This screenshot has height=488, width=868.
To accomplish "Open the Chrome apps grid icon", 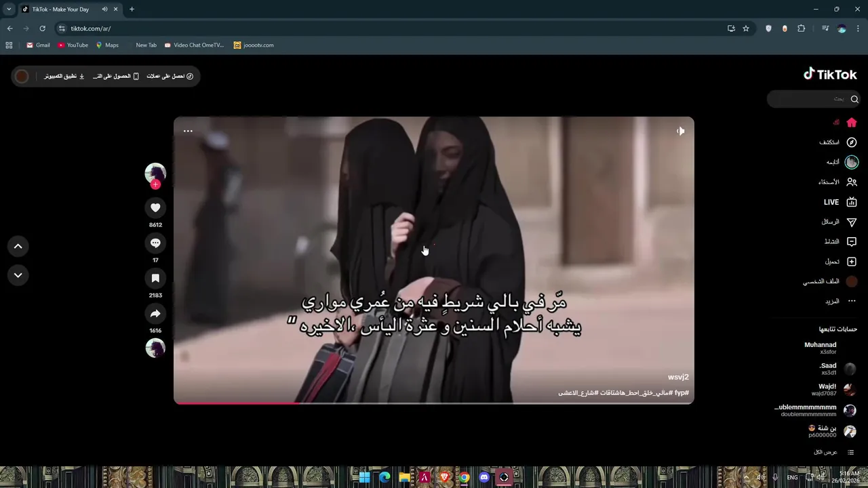I will tap(9, 45).
